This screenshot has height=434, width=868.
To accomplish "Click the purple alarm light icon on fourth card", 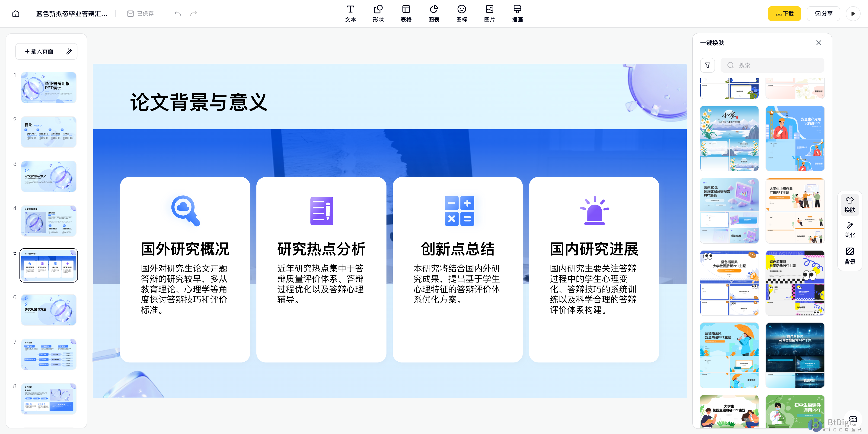I will (594, 211).
